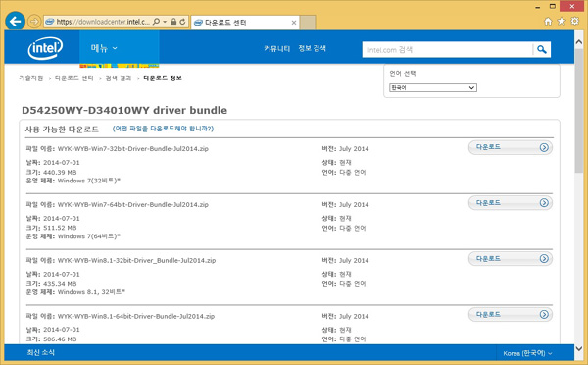
Task: Refresh the page with the reload icon
Action: pyautogui.click(x=182, y=22)
